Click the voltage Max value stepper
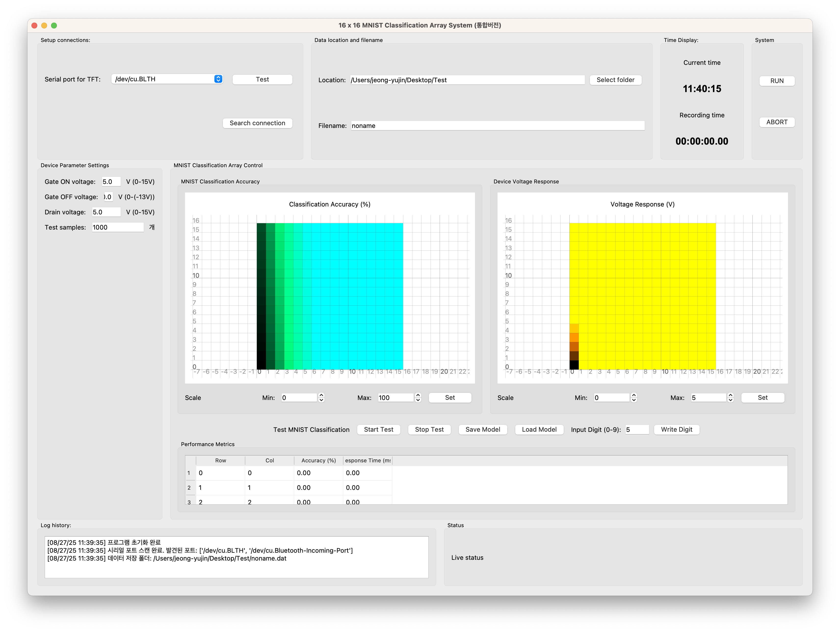This screenshot has height=632, width=840. tap(730, 398)
